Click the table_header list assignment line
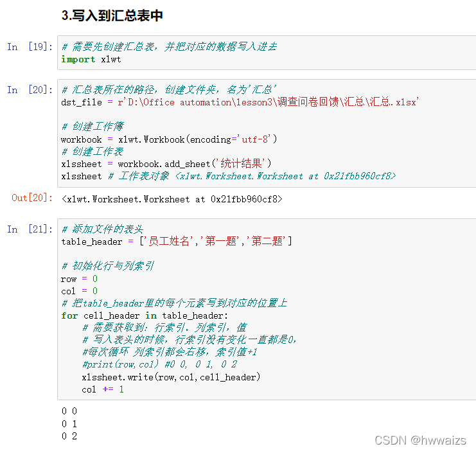 (177, 242)
